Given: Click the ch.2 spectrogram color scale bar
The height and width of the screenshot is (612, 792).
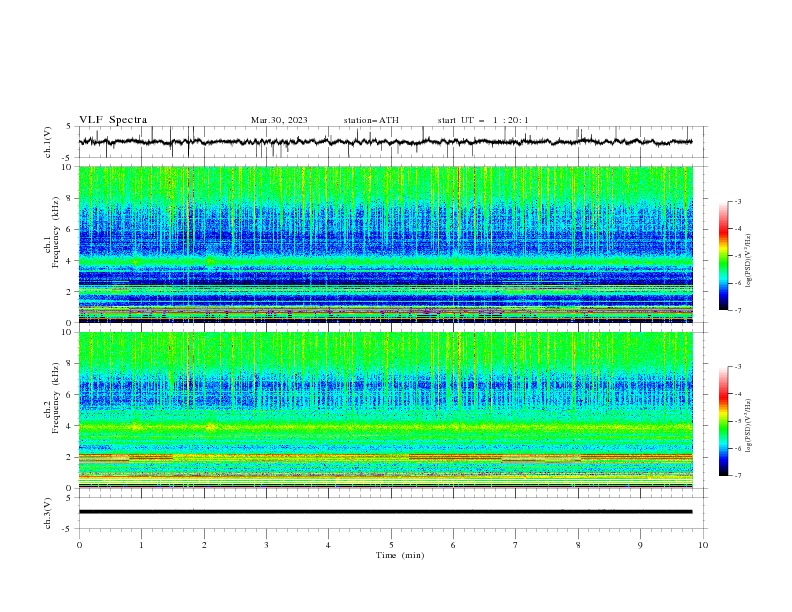Looking at the screenshot, I should 723,421.
